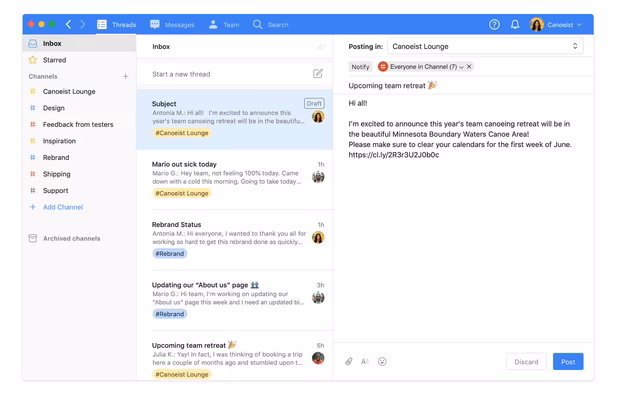
Task: Click Antonia's avatar on Rebrand Status thread
Action: click(318, 237)
